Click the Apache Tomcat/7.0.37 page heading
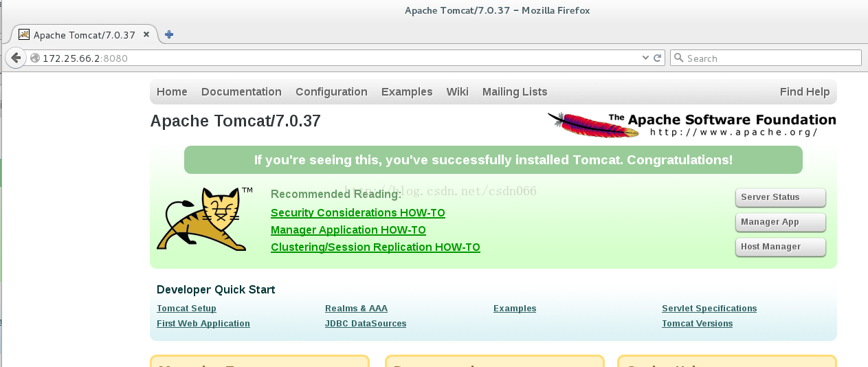868x367 pixels. click(235, 121)
